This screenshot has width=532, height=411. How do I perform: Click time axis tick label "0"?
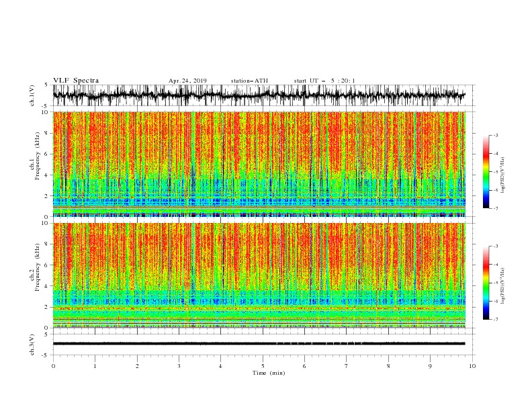click(x=53, y=366)
